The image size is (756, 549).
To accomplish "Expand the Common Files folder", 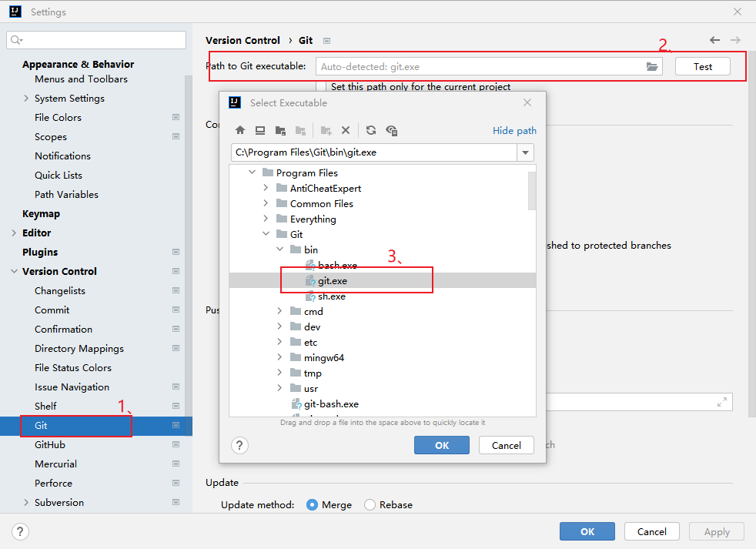I will (x=266, y=203).
